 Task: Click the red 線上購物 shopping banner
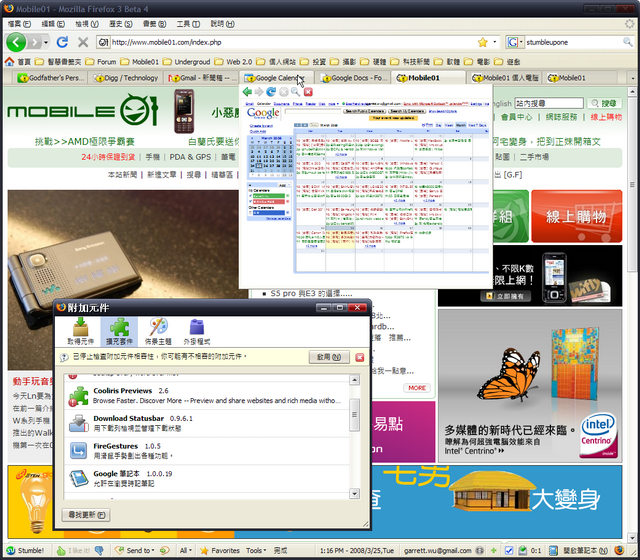(576, 216)
